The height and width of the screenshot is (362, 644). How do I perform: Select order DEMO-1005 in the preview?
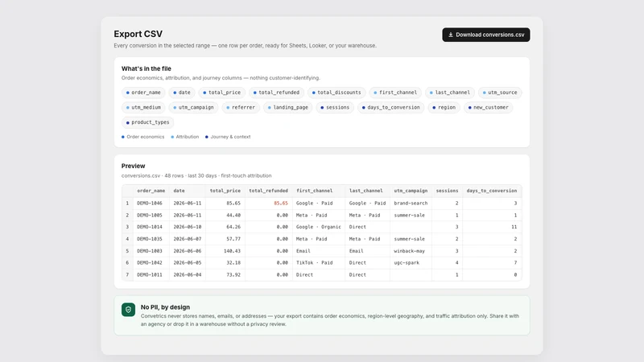[x=150, y=215]
